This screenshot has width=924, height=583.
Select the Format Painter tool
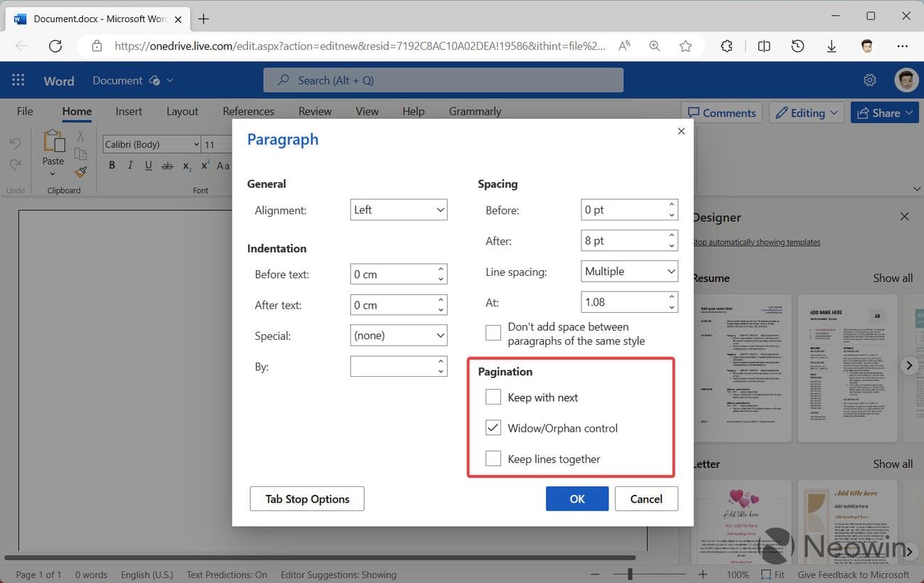(80, 171)
